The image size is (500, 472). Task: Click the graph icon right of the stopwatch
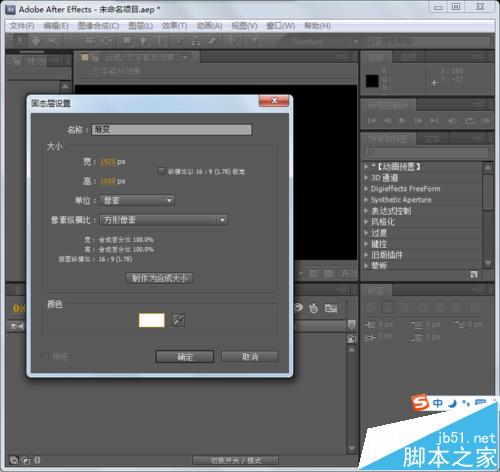point(331,308)
